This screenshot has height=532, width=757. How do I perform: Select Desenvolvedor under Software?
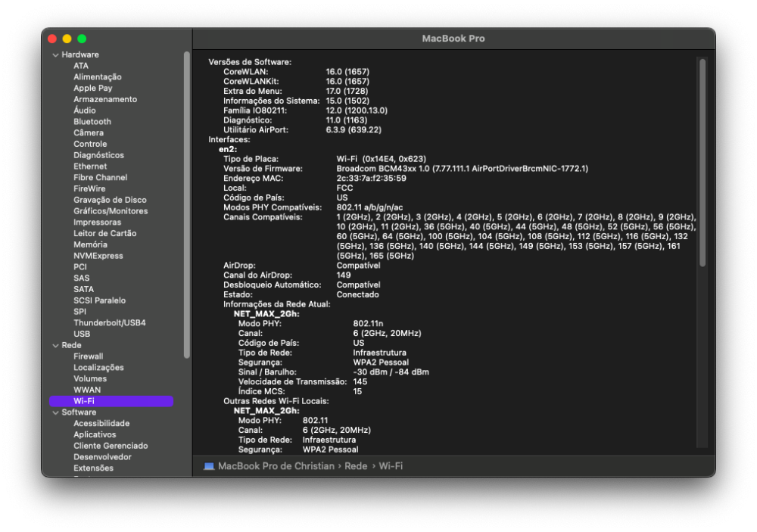click(x=102, y=456)
